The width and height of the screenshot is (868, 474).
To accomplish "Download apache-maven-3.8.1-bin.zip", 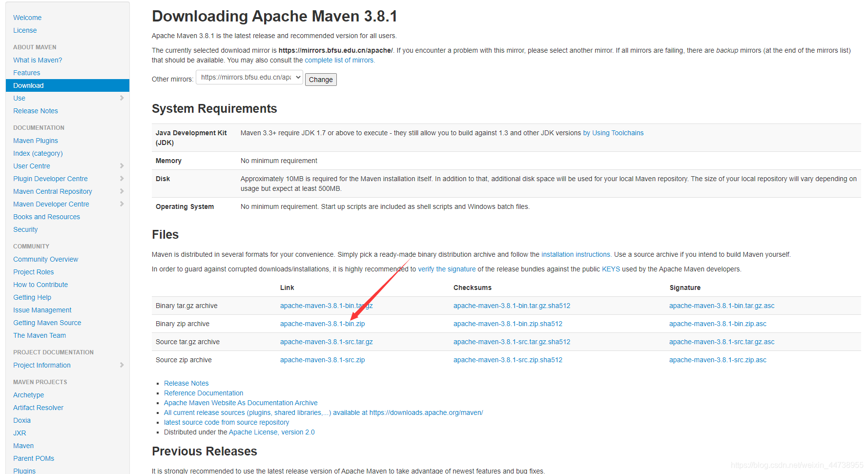I will pos(323,324).
